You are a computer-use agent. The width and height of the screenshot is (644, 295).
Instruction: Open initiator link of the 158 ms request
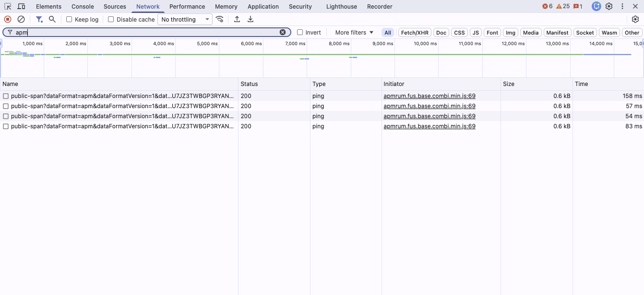coord(429,96)
